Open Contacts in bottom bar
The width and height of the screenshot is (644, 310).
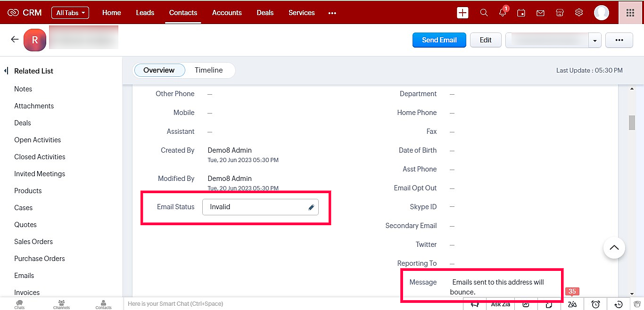click(x=103, y=304)
